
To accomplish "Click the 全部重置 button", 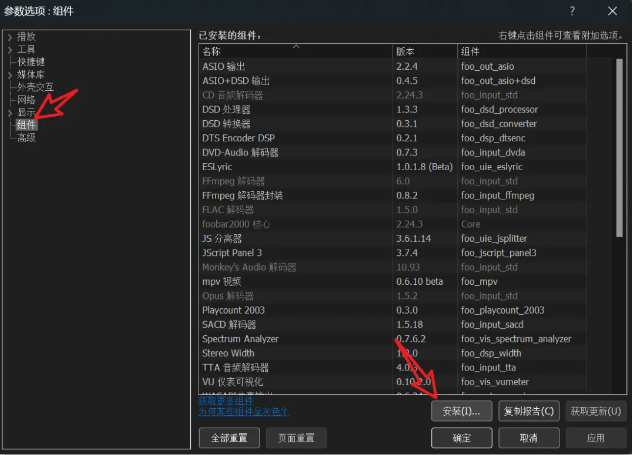I will pyautogui.click(x=229, y=438).
